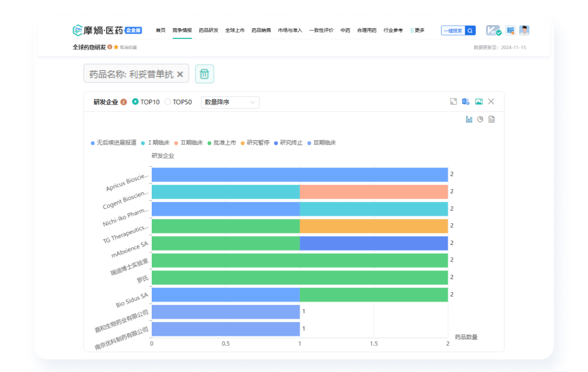Screen dimensions: 588x372
Task: Open the 数量降序 sort dropdown
Action: 230,102
